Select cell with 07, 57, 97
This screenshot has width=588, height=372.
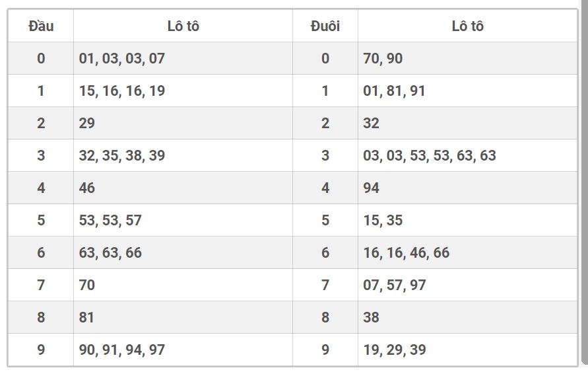click(x=468, y=285)
